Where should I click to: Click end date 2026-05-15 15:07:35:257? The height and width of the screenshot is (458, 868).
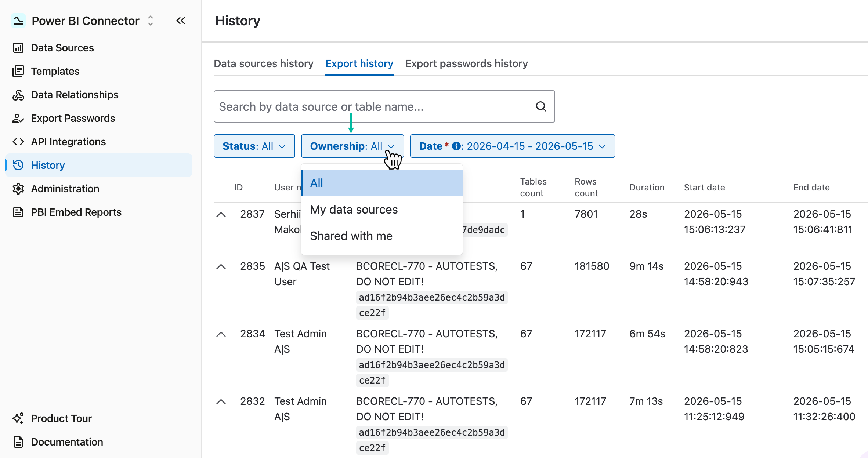coord(824,274)
